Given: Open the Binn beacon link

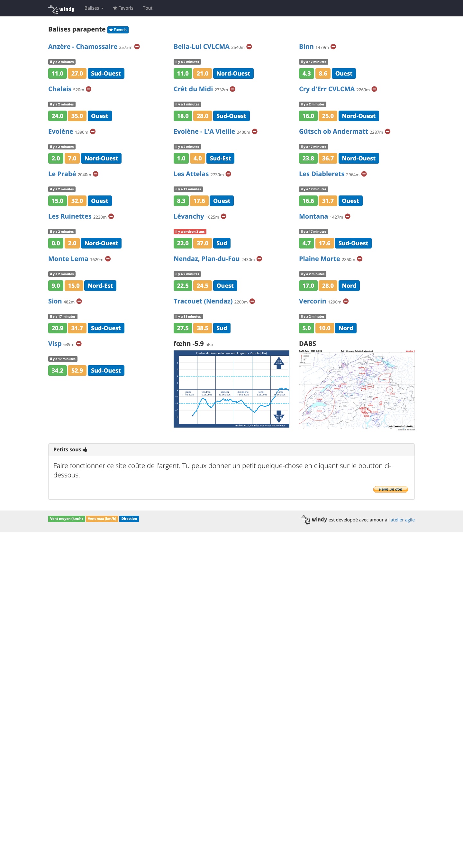Looking at the screenshot, I should tap(306, 47).
